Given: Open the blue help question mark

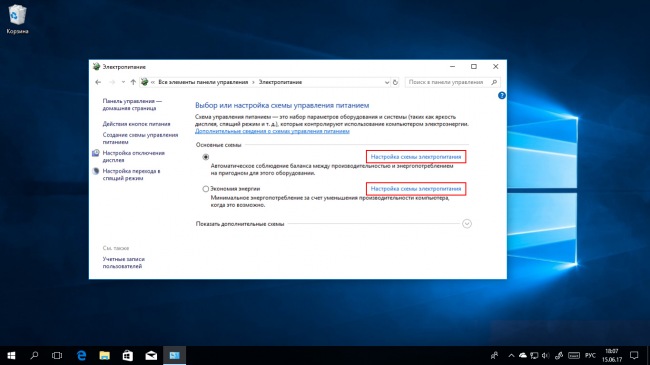Looking at the screenshot, I should 502,95.
